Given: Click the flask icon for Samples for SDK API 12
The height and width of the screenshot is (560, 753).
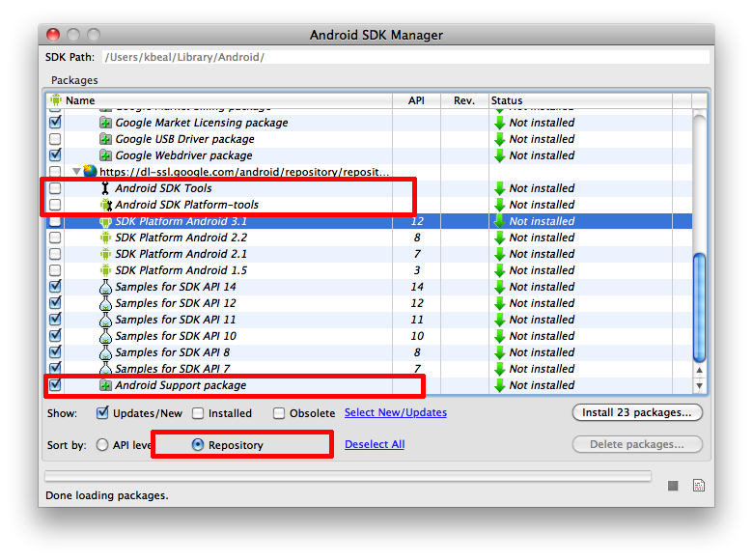Looking at the screenshot, I should pos(105,303).
